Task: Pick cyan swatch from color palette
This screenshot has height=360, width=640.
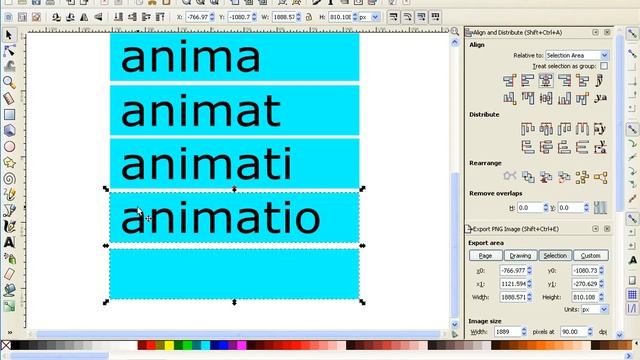Action: [x=206, y=345]
